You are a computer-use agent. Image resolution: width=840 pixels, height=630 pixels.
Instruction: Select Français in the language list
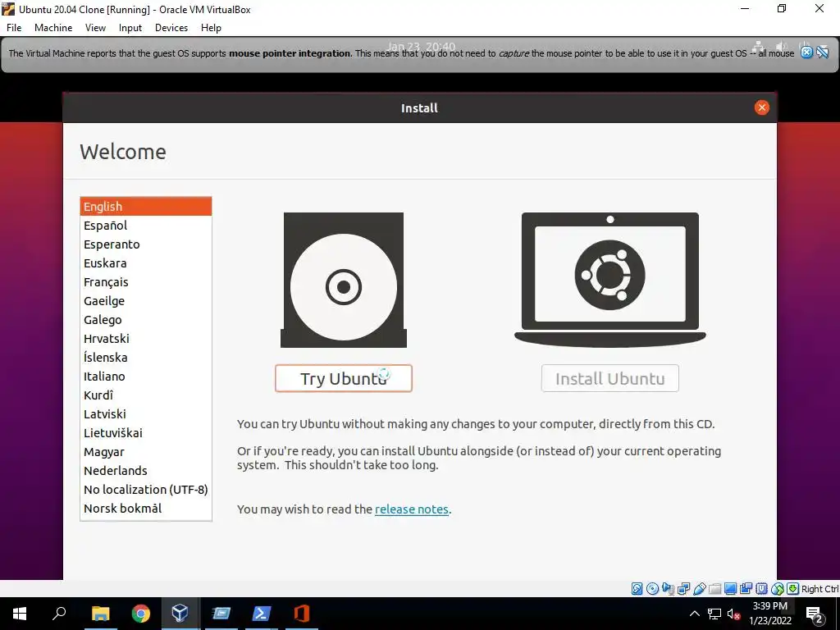146,282
